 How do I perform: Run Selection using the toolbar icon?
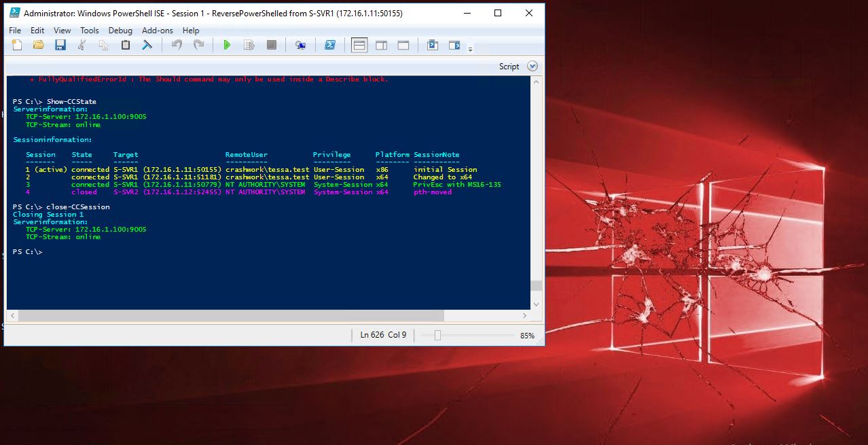(250, 45)
